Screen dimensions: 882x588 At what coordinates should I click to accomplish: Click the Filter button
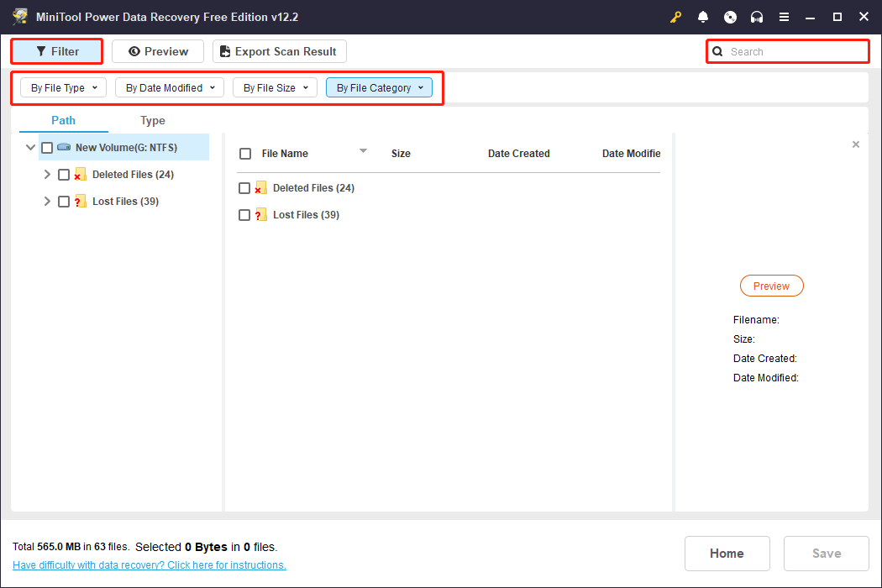click(x=57, y=51)
